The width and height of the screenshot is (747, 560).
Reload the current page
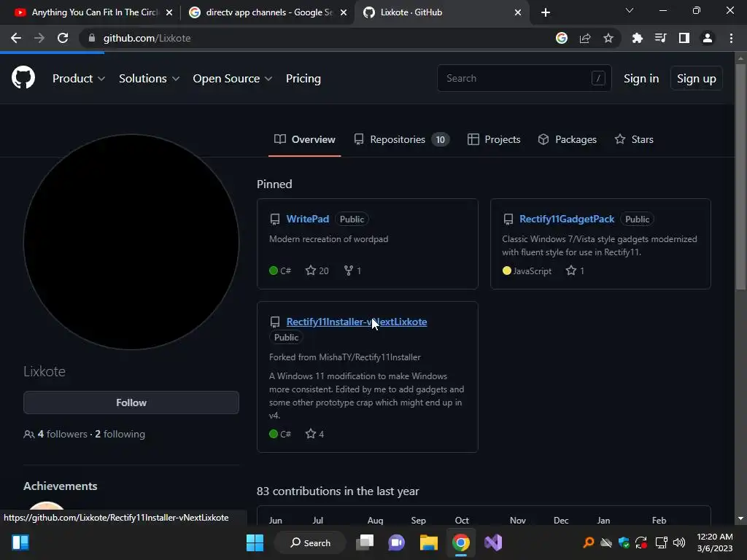coord(63,38)
